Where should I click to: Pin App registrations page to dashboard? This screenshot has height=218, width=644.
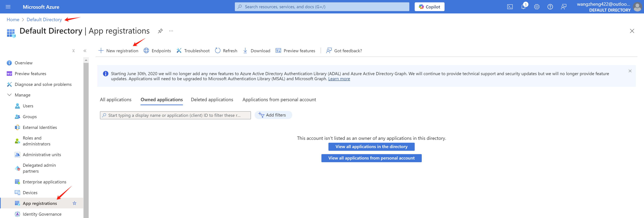click(160, 31)
